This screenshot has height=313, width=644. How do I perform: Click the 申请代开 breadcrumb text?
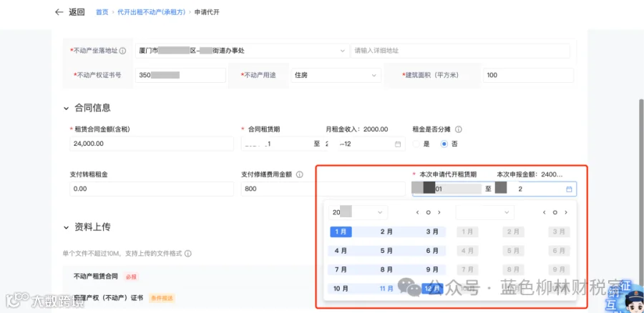207,12
